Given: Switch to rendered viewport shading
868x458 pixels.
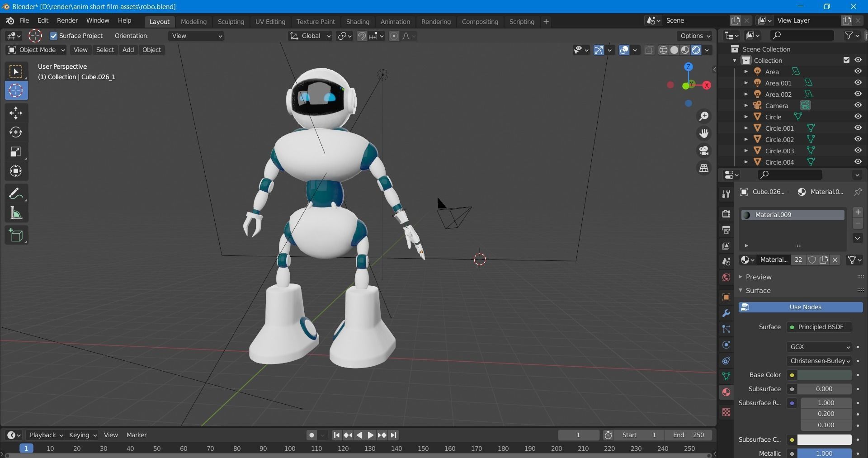Looking at the screenshot, I should coord(696,50).
